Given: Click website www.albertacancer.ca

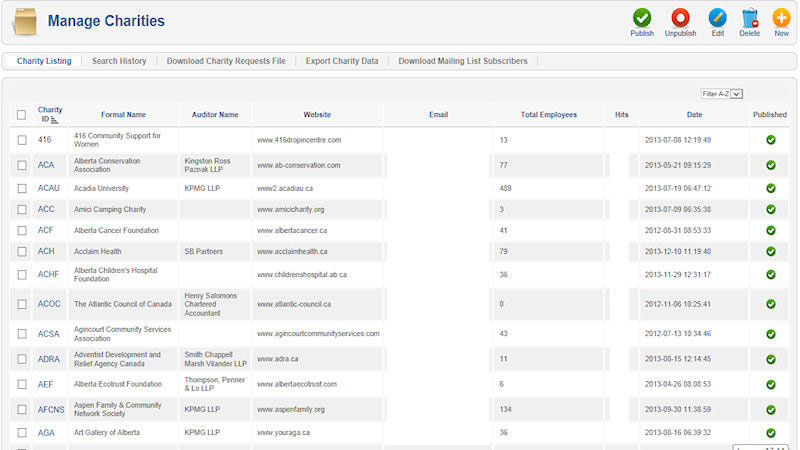Looking at the screenshot, I should [292, 231].
